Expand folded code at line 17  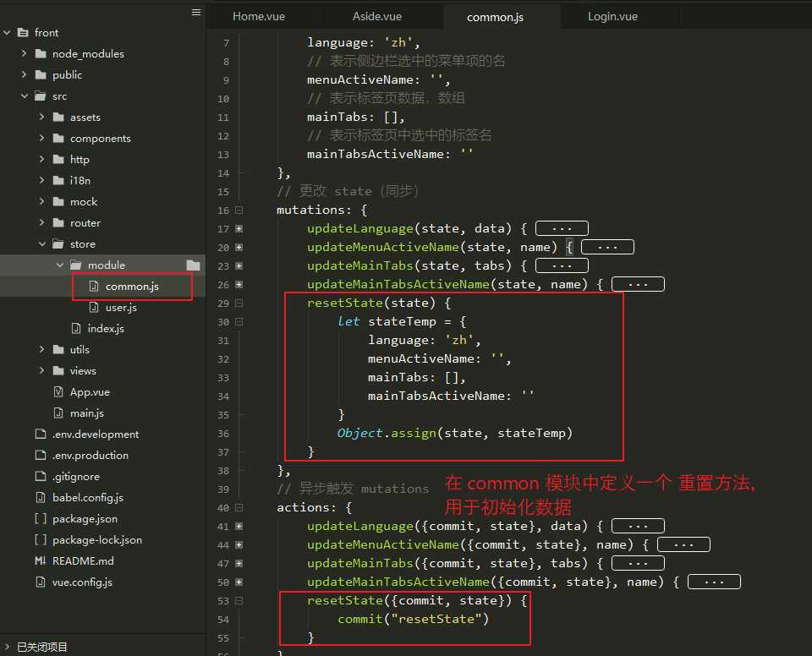coord(239,229)
